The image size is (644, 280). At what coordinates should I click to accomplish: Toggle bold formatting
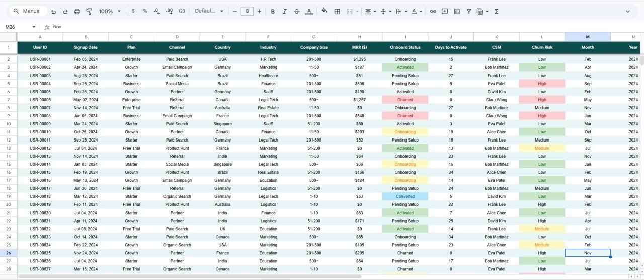pos(273,11)
